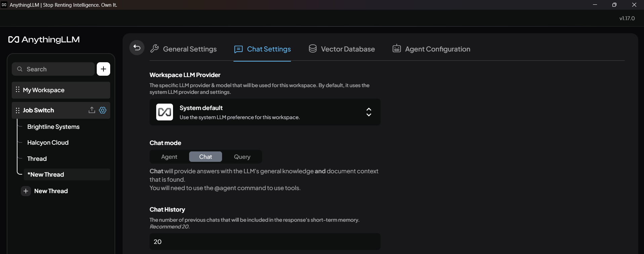Click the Chat mode heading
Screen dimensions: 644x254
pyautogui.click(x=165, y=143)
